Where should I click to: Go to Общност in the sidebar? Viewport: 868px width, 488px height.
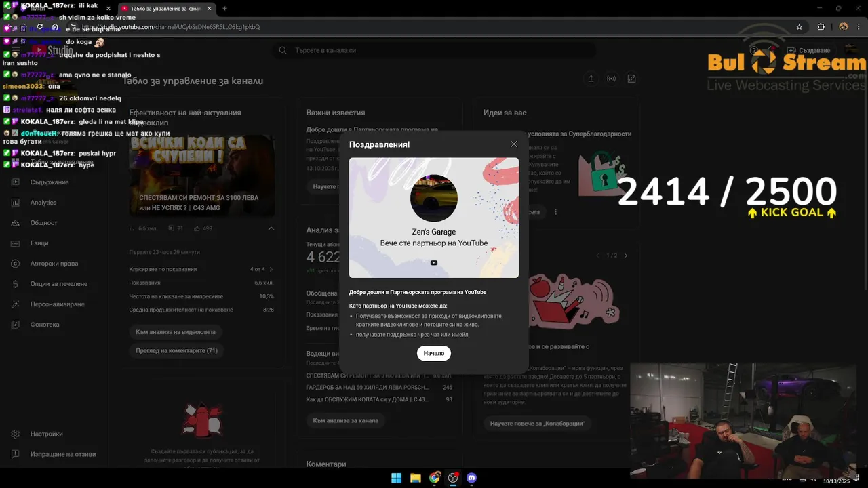pyautogui.click(x=43, y=223)
